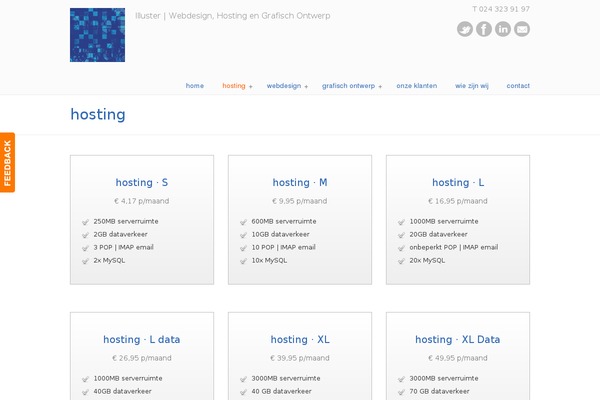
Task: Click the 70 GB dataverkeer feature
Action: [440, 391]
